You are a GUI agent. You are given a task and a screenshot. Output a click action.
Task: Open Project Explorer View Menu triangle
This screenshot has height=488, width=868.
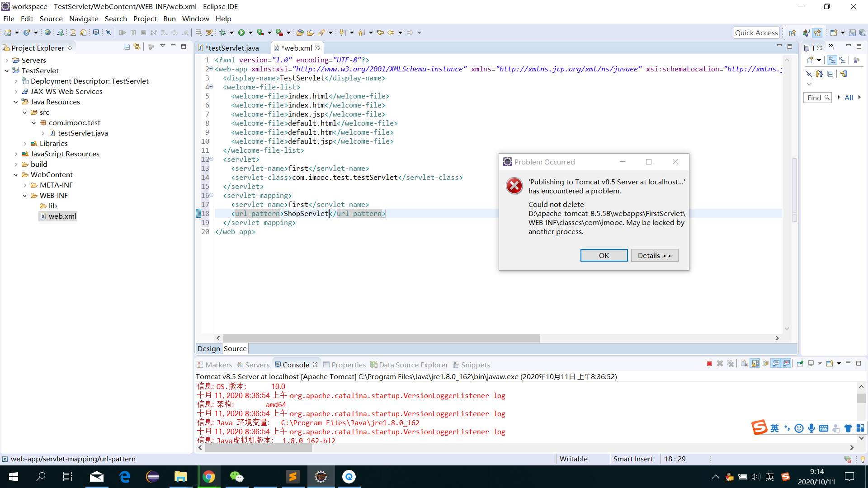click(x=163, y=47)
